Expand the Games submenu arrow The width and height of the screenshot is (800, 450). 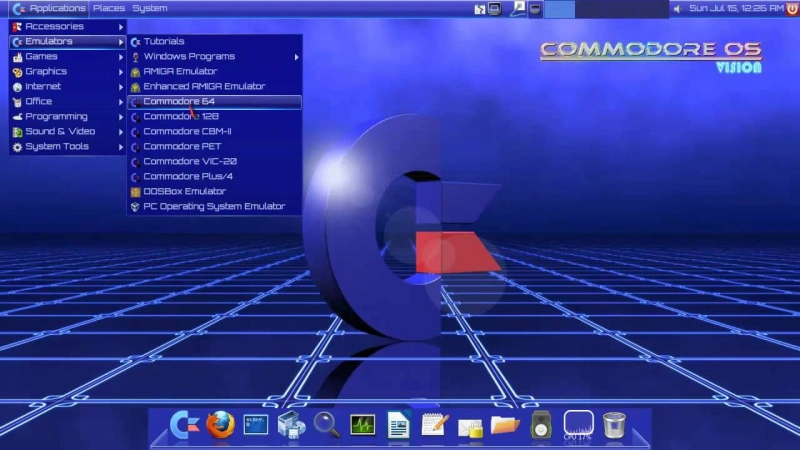click(121, 57)
